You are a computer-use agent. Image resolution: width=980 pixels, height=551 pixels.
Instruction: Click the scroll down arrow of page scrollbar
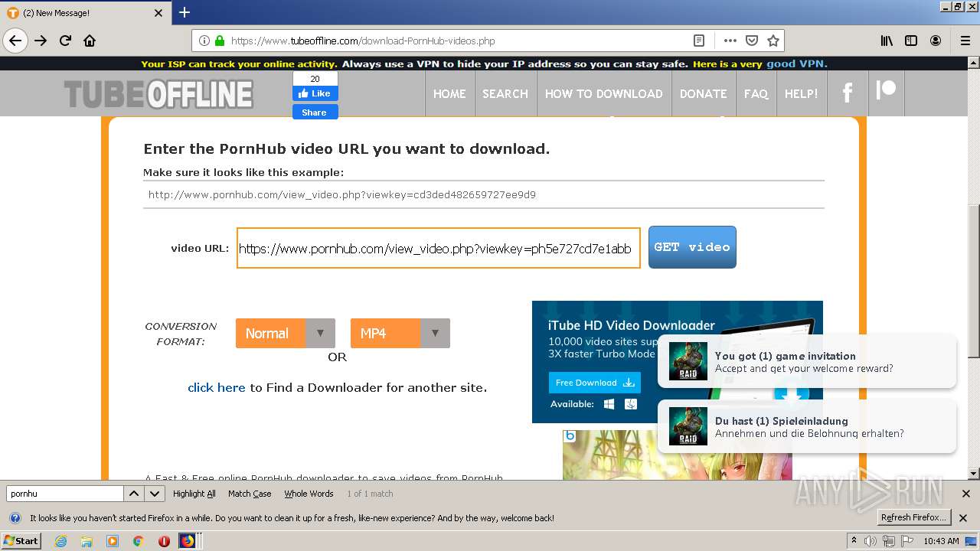coord(974,474)
